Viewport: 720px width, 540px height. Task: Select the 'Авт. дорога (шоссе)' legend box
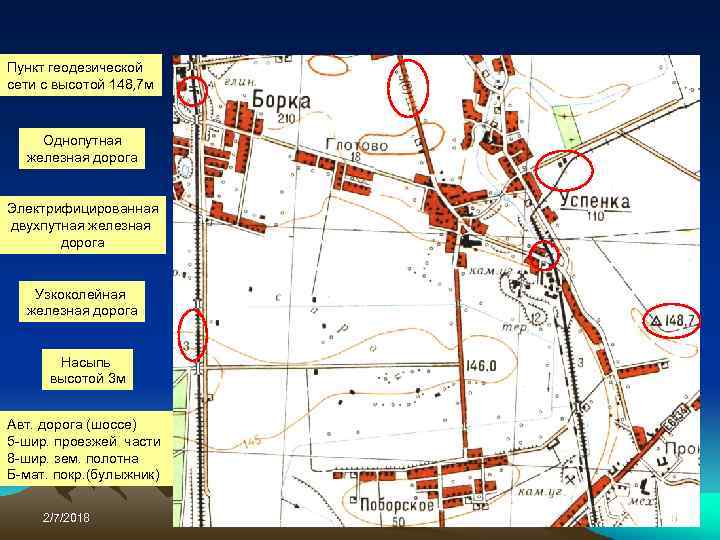(x=86, y=449)
